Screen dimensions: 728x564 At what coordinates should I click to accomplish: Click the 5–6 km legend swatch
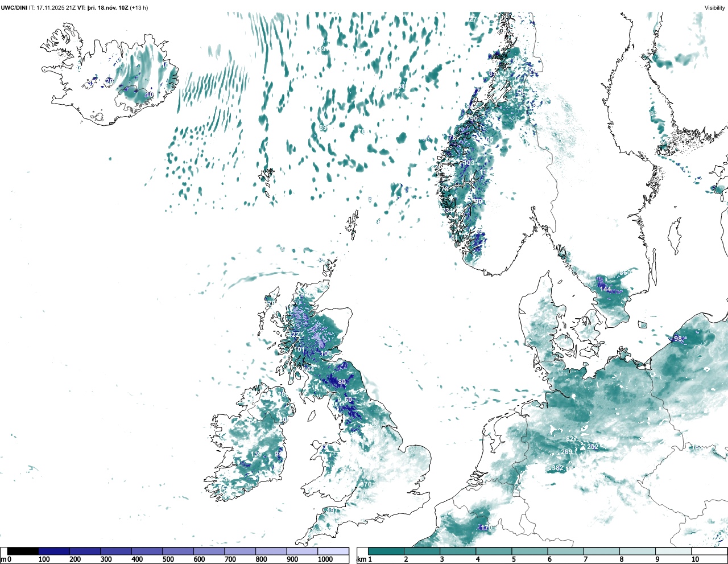coord(530,551)
